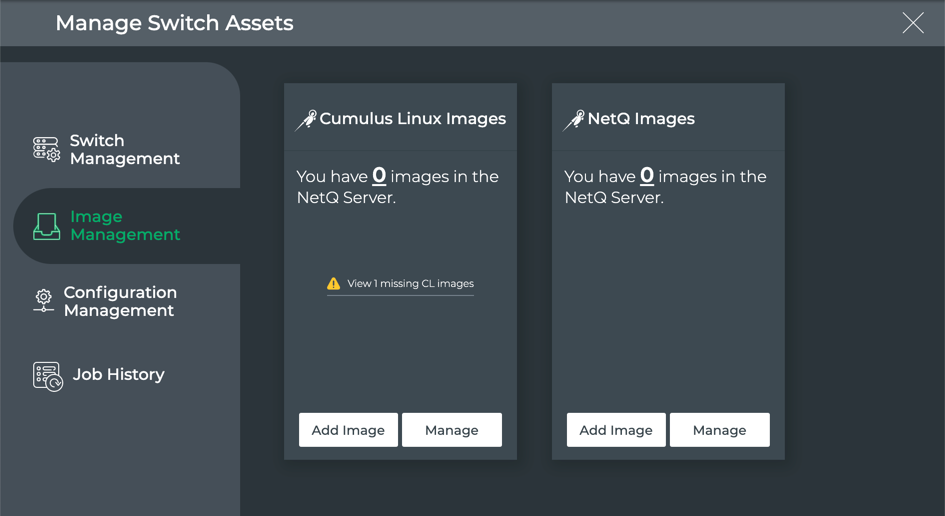Click the underlined 0 count in NetQ Images card
Image resolution: width=945 pixels, height=516 pixels.
coord(647,176)
